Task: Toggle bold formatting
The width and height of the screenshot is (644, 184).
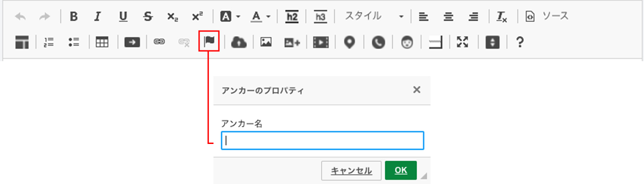Action: tap(74, 17)
